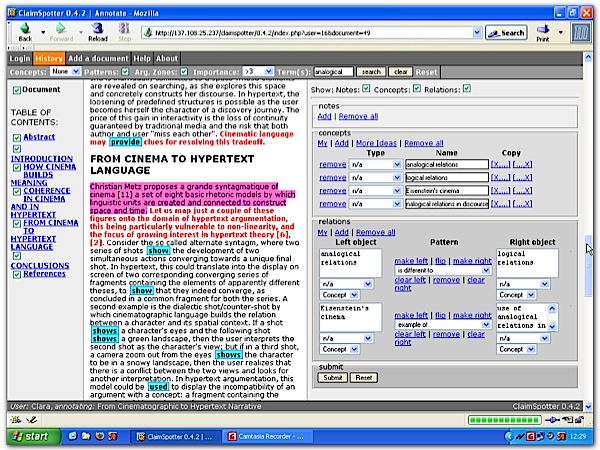The height and width of the screenshot is (450, 600).
Task: Click the term search button
Action: (371, 72)
